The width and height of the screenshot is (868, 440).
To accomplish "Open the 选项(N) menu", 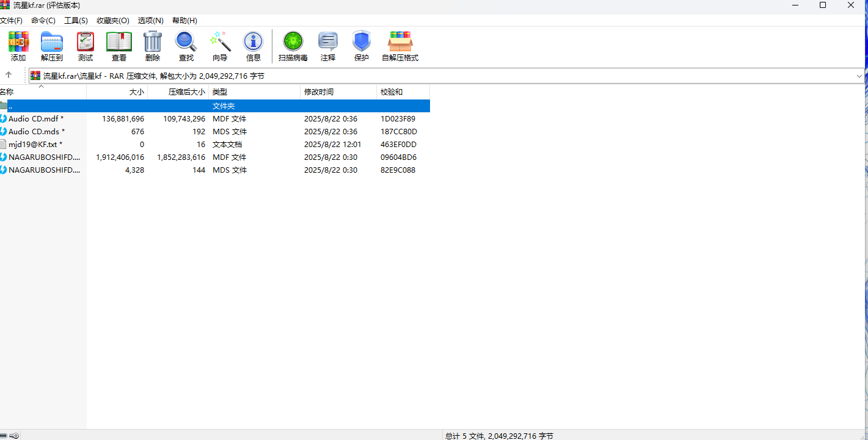I will 150,21.
